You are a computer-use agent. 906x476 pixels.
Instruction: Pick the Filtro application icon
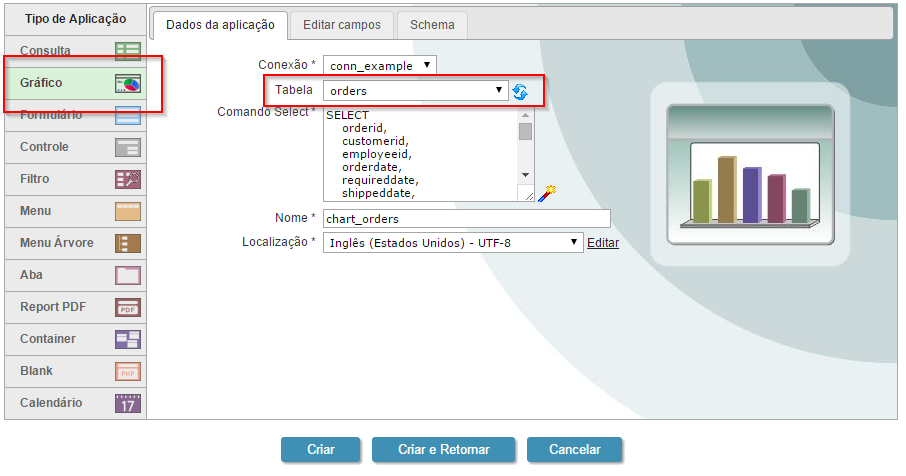click(127, 179)
